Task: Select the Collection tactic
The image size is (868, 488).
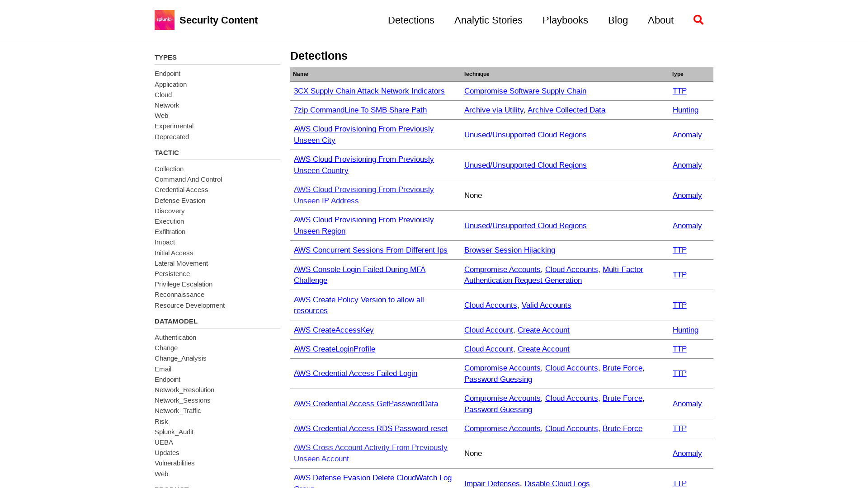Action: 169,169
